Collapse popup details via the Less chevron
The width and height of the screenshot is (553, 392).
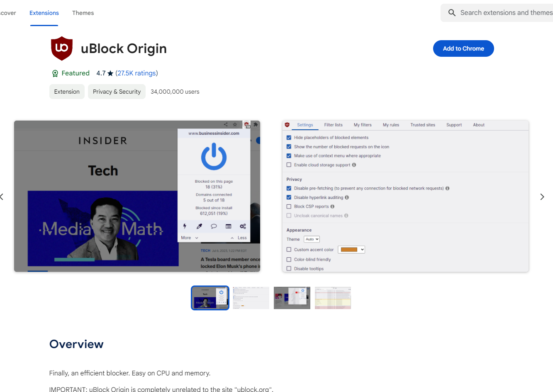[242, 237]
